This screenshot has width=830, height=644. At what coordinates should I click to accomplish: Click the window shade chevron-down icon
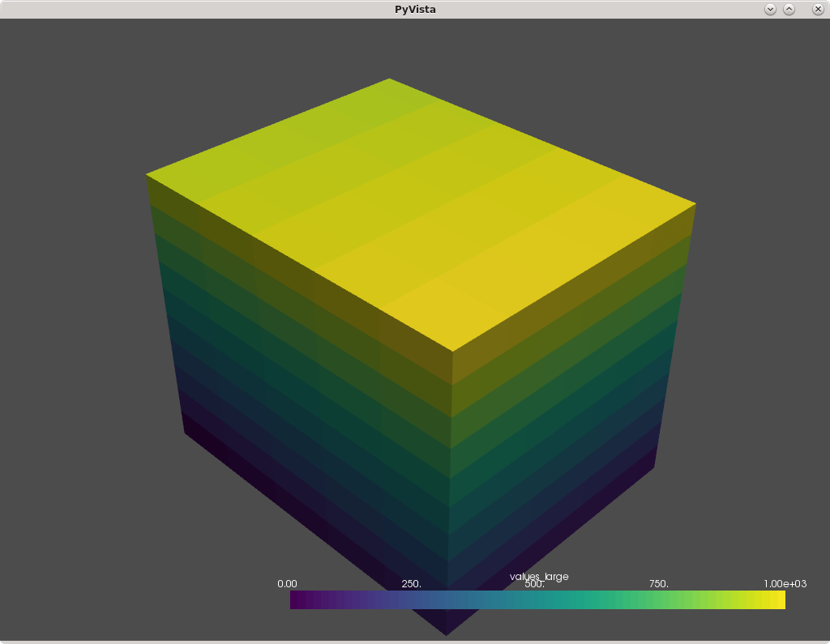[x=768, y=10]
